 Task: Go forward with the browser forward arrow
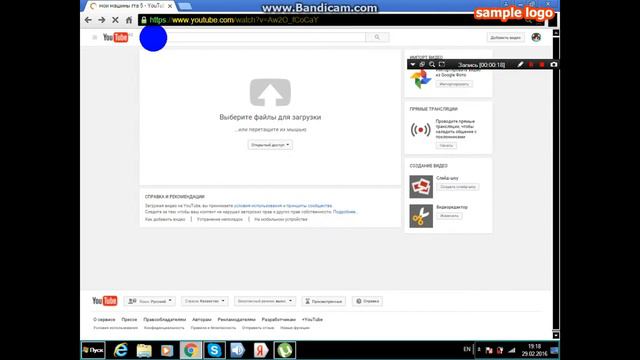102,20
